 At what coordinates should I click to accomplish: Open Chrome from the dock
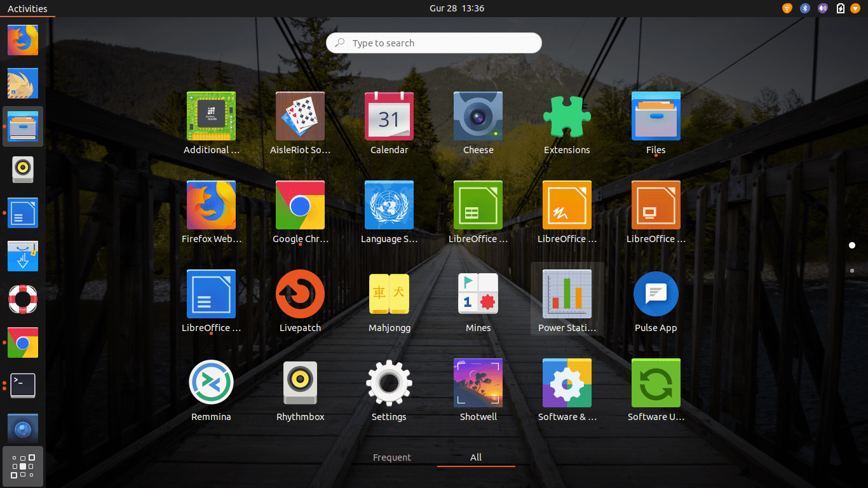tap(23, 342)
